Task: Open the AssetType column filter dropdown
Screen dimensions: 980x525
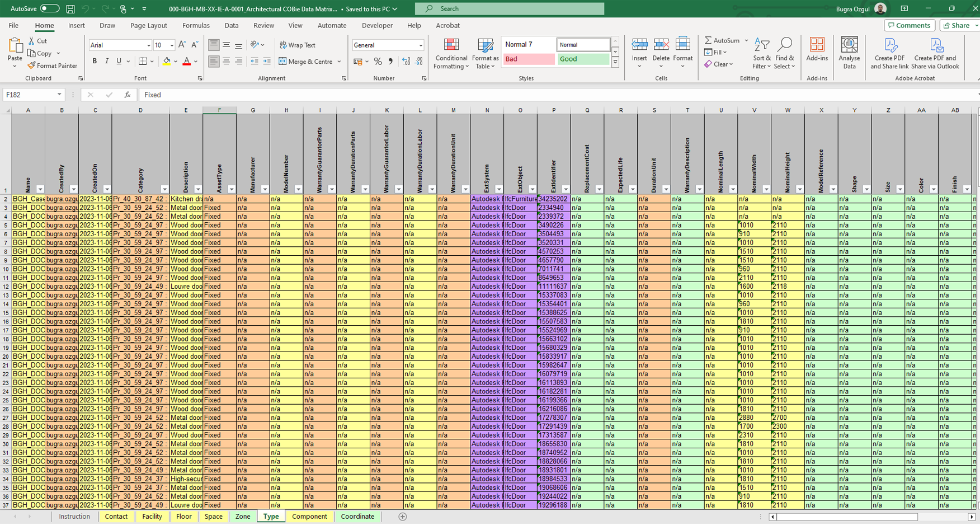Action: pyautogui.click(x=231, y=190)
